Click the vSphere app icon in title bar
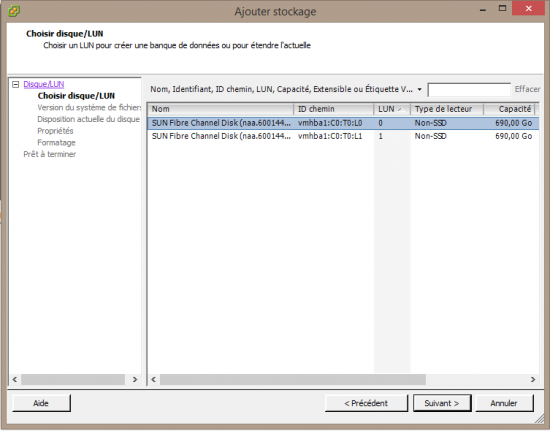The width and height of the screenshot is (550, 431). point(14,11)
